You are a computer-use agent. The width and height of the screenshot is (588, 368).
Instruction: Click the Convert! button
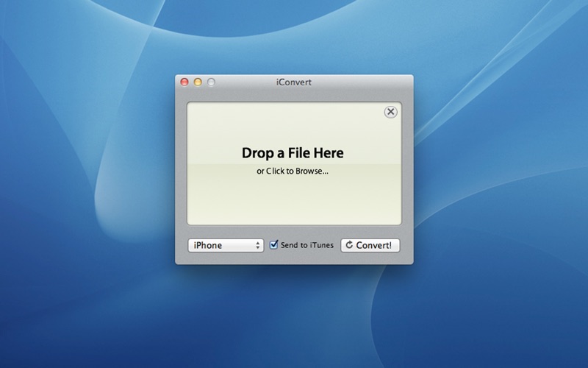tap(370, 245)
